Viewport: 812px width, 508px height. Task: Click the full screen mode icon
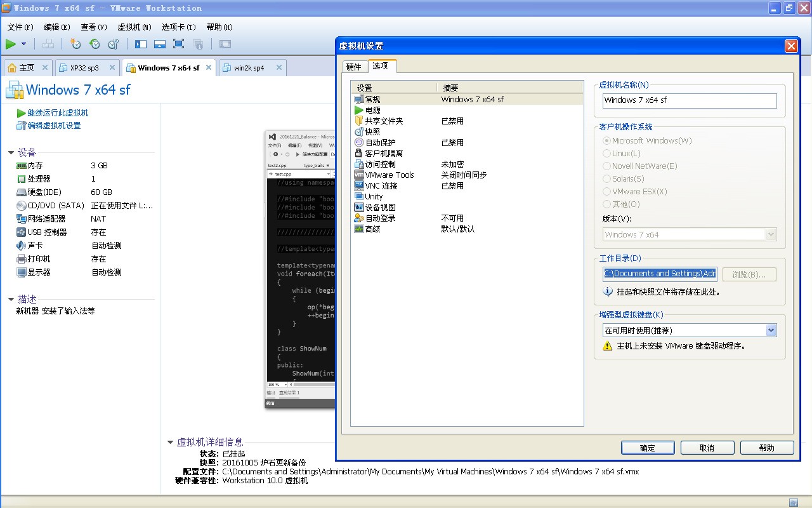(179, 44)
